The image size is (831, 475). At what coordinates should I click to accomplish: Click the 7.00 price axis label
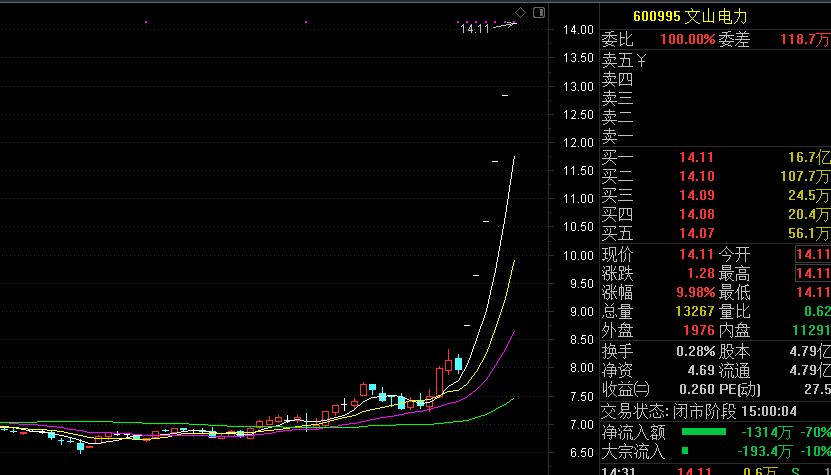[582, 425]
